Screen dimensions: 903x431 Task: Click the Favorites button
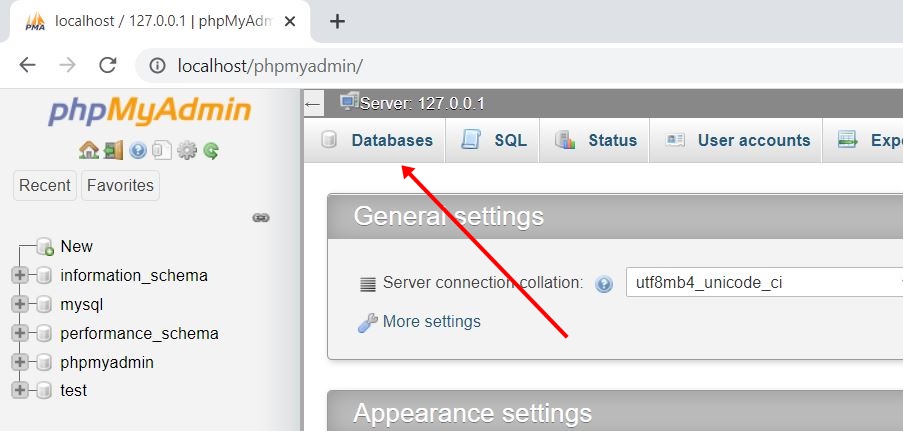(120, 186)
